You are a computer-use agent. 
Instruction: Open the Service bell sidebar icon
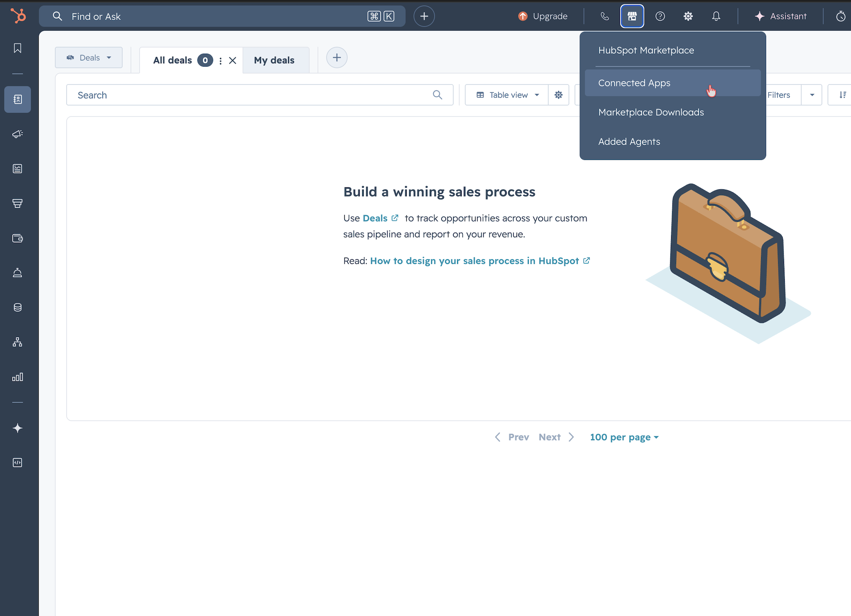[x=17, y=273]
